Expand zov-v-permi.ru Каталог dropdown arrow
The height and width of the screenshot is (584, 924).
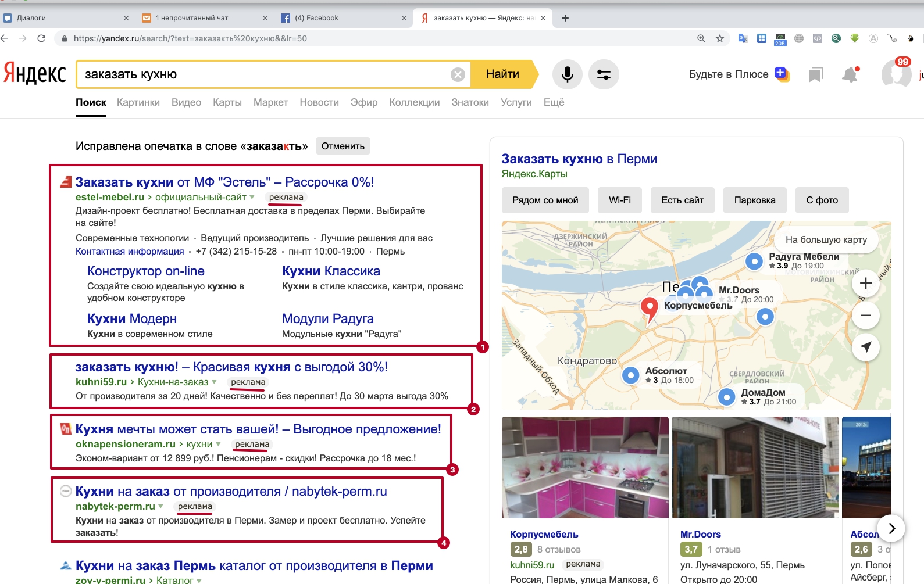199,581
